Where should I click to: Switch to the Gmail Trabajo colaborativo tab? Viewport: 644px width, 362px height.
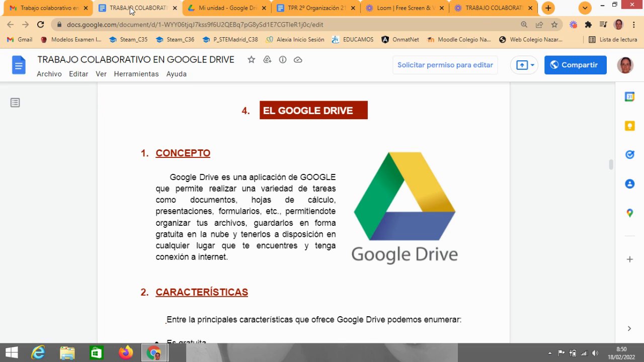click(x=49, y=8)
